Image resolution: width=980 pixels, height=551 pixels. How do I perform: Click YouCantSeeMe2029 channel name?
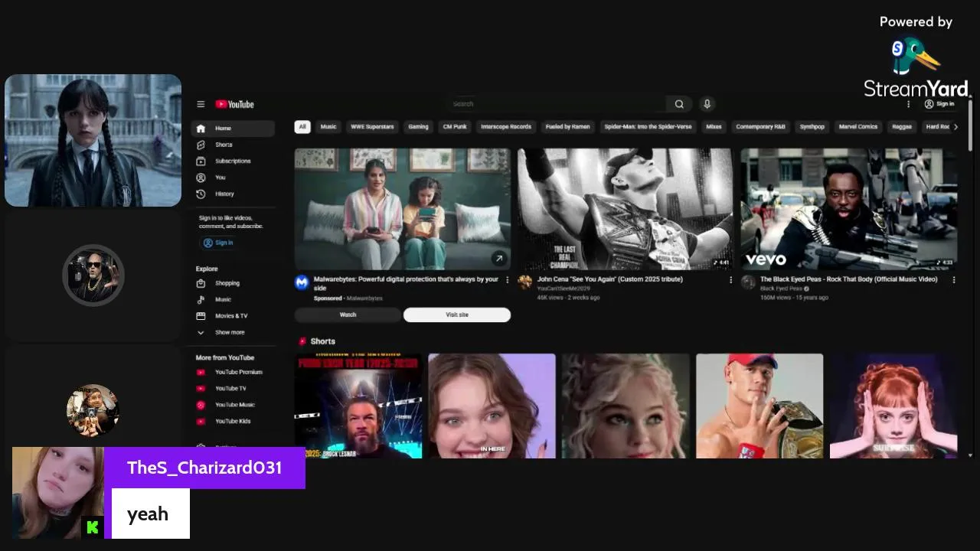[x=563, y=289]
